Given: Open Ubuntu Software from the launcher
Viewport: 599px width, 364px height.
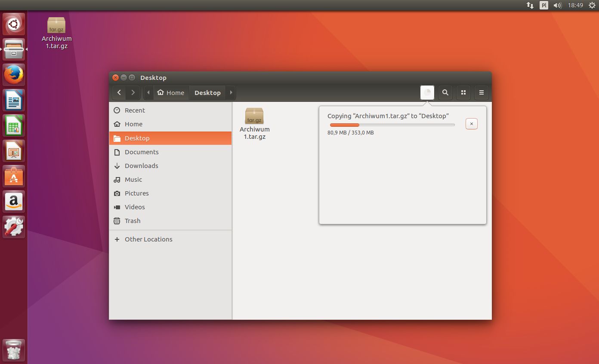Looking at the screenshot, I should point(14,176).
